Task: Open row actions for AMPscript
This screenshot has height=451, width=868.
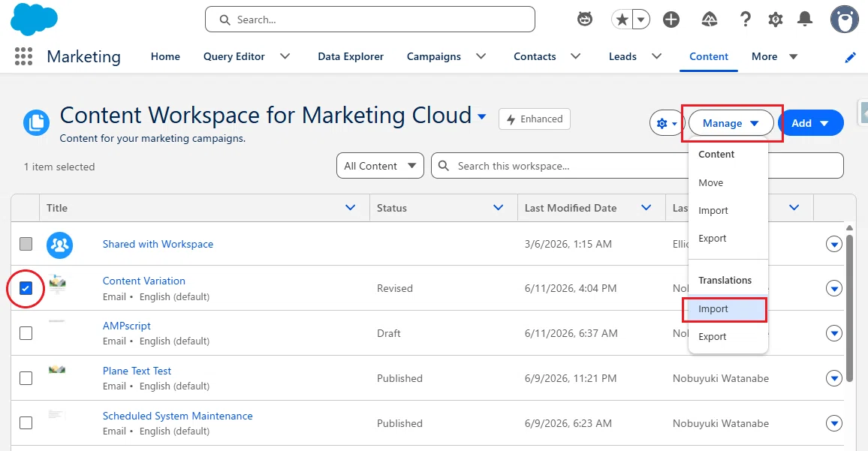Action: 833,333
